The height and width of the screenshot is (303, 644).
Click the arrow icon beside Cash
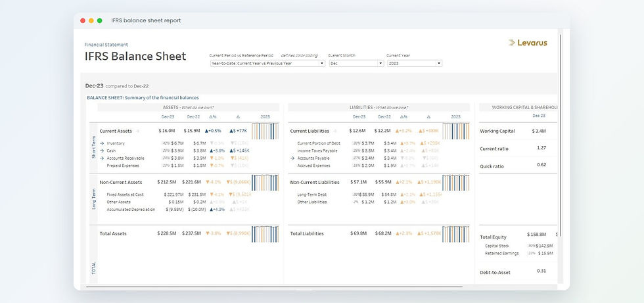pyautogui.click(x=101, y=151)
